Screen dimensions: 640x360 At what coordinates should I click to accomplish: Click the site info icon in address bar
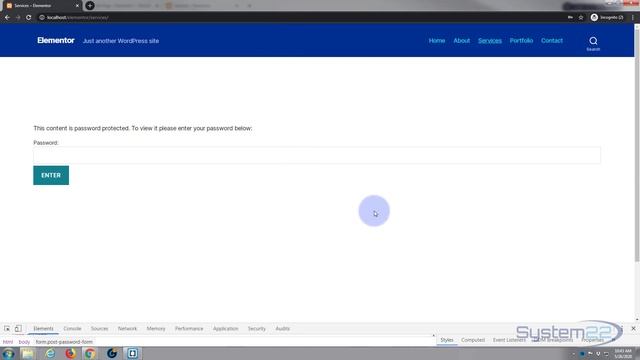42,18
